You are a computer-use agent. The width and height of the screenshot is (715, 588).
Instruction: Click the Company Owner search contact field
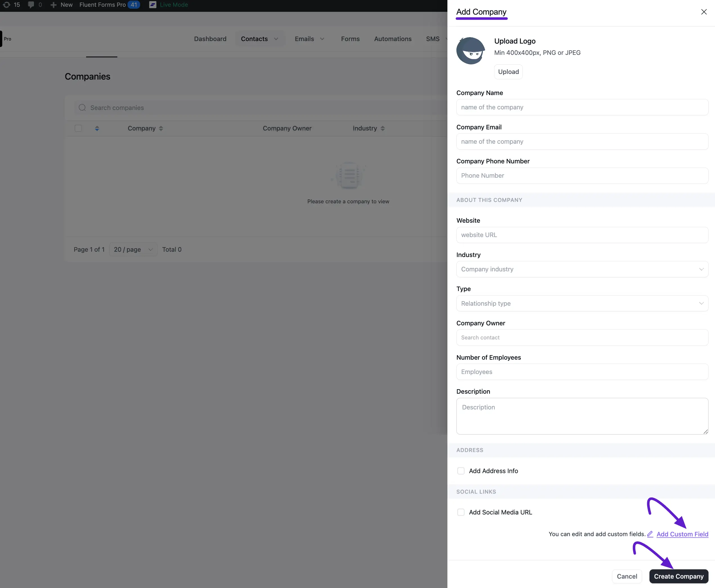click(582, 338)
